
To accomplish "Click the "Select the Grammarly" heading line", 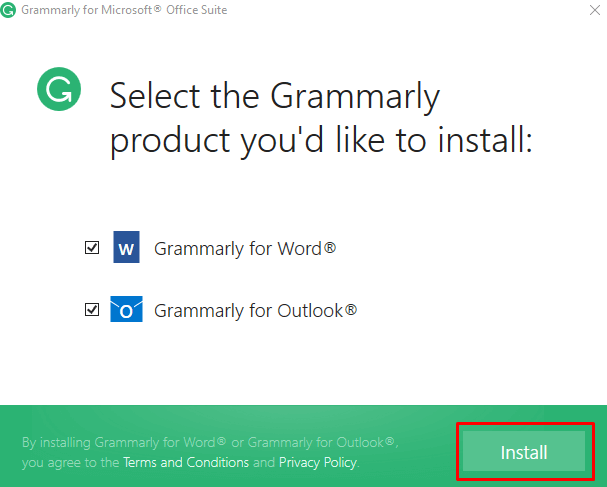I will pos(274,97).
